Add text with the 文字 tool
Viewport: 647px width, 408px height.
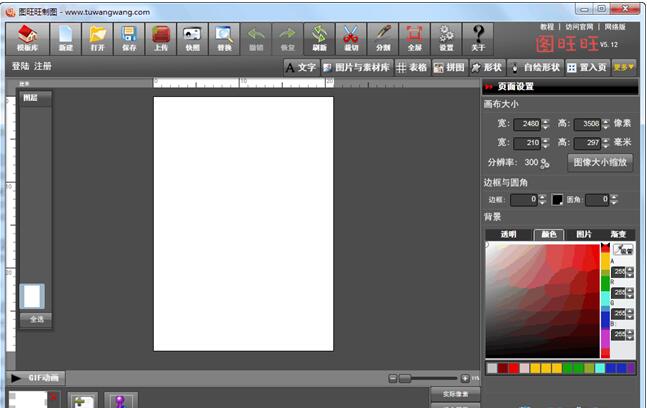pos(300,68)
